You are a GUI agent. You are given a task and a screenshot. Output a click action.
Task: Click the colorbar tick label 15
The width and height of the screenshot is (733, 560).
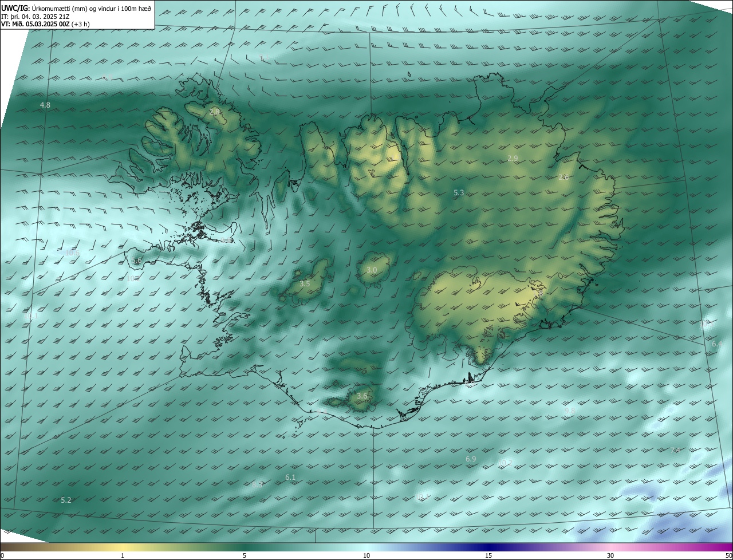[x=488, y=555]
